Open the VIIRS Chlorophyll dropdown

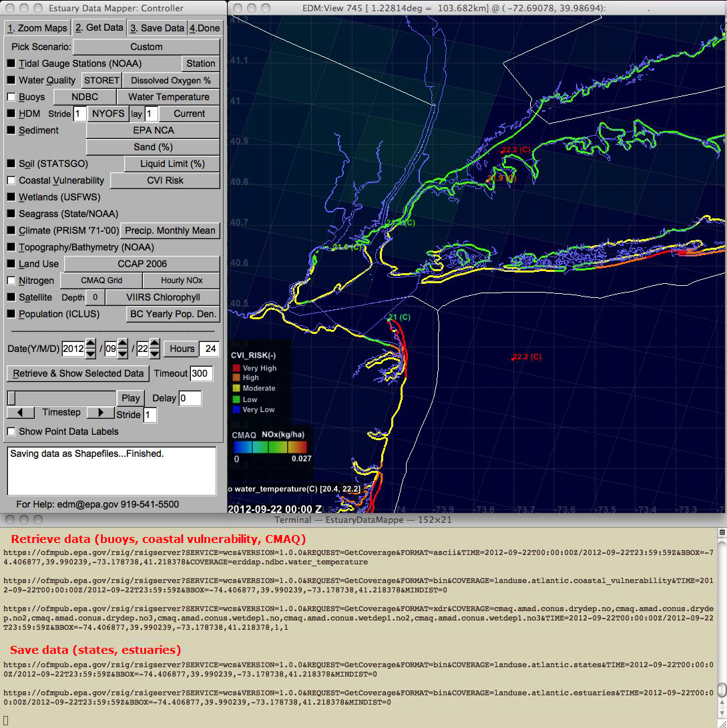163,297
